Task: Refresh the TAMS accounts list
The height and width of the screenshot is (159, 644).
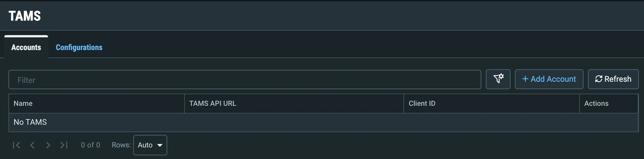Action: tap(613, 79)
